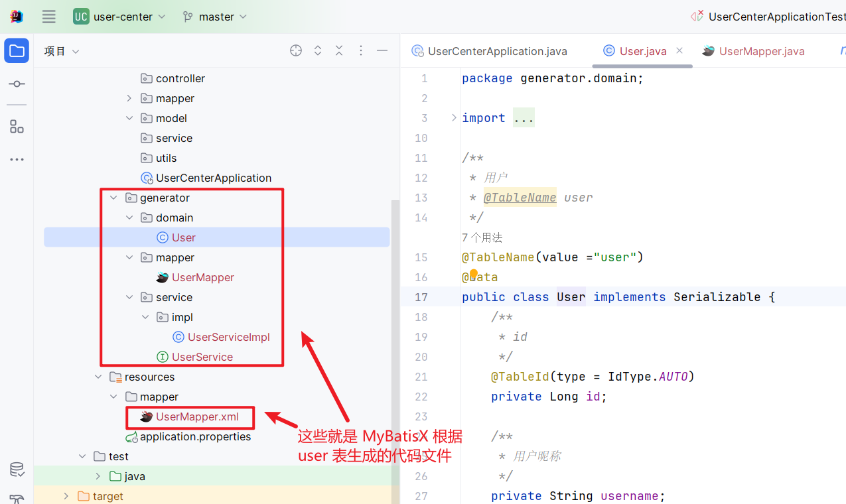
Task: Click Select Opened File target icon
Action: coord(296,51)
